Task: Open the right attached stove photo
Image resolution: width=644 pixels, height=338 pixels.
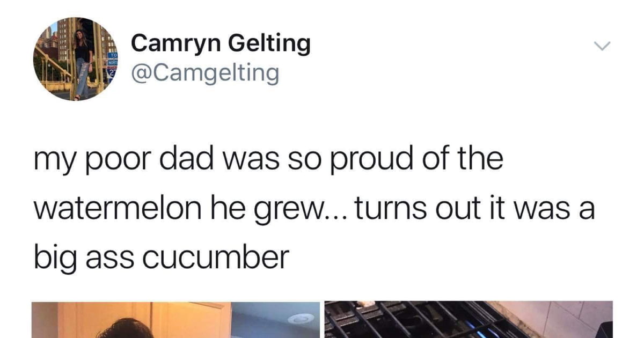Action: point(468,320)
